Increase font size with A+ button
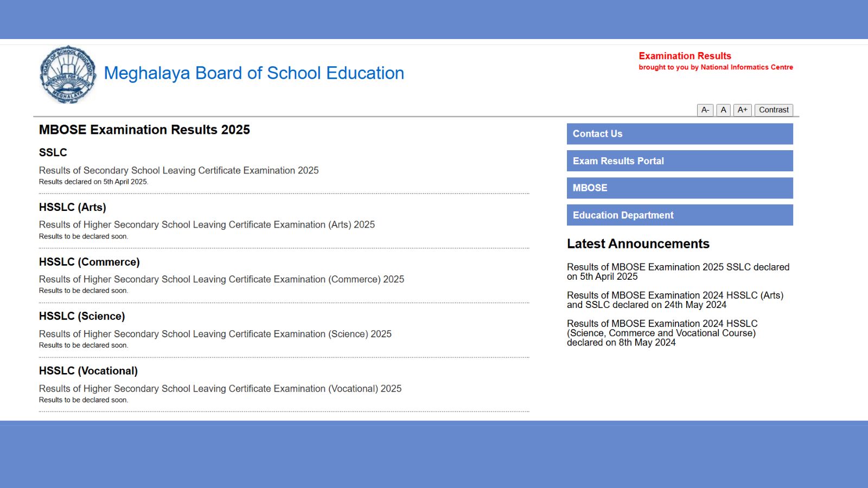Viewport: 868px width, 488px height. [x=742, y=110]
